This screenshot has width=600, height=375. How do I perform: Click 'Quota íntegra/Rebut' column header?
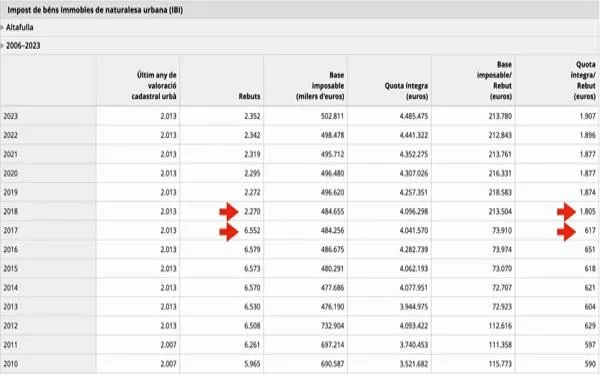[583, 80]
